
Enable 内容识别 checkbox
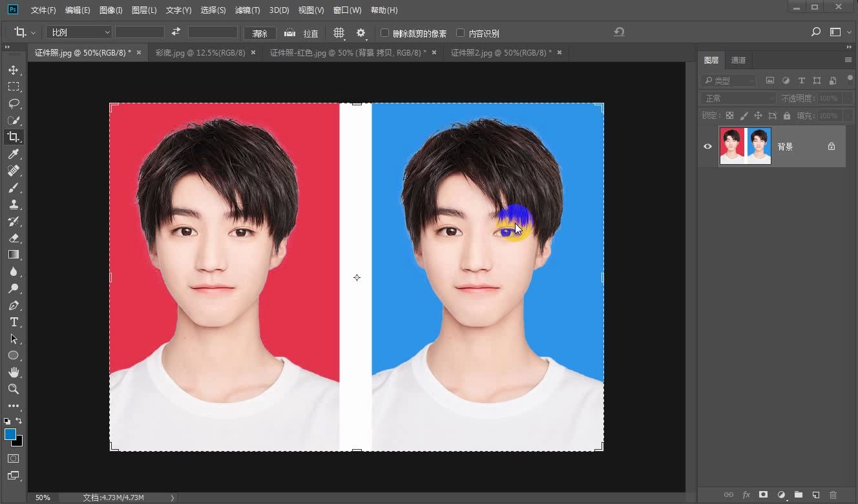pyautogui.click(x=460, y=33)
